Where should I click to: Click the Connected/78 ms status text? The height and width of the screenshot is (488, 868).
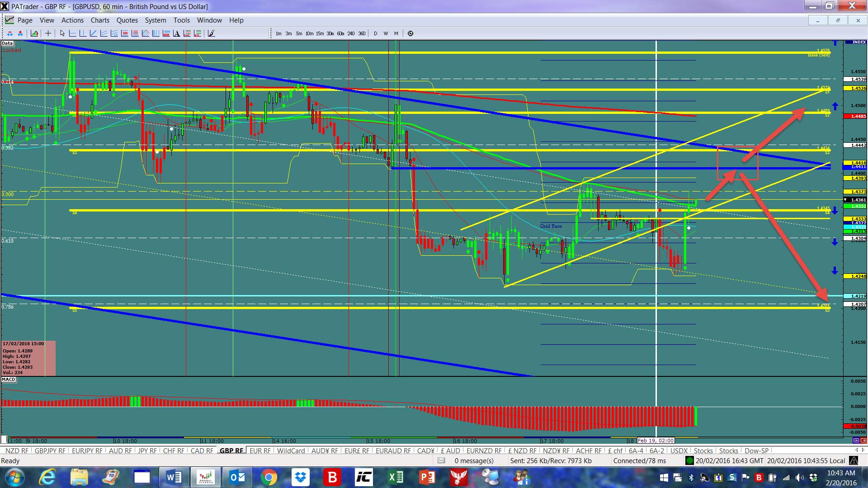[639, 461]
